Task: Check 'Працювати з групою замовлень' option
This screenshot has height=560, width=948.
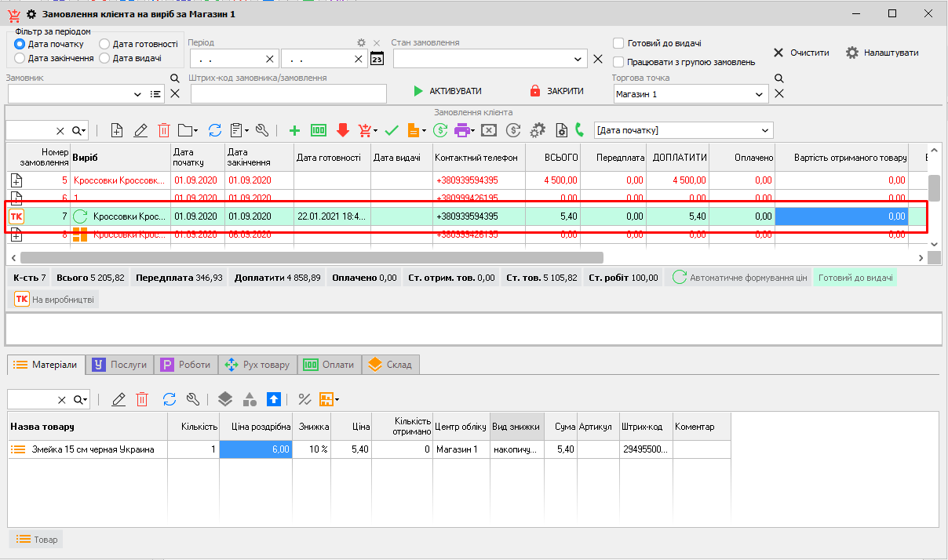Action: 618,62
